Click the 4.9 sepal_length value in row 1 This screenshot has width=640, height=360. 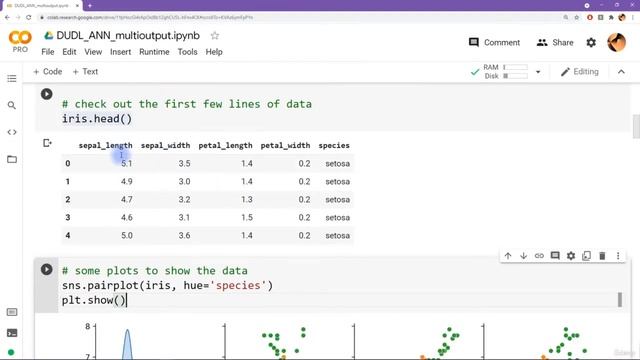tap(127, 182)
